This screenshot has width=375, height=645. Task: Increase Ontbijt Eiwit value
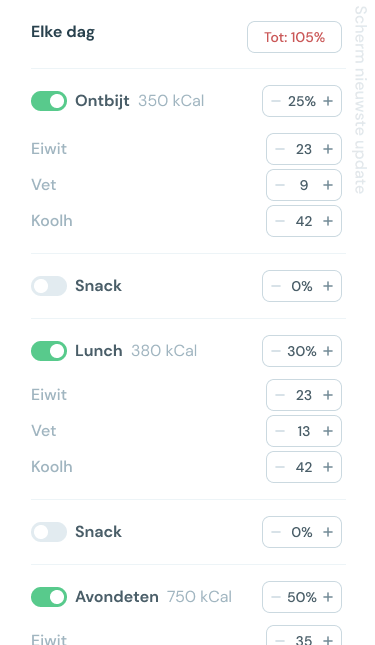[x=328, y=149]
